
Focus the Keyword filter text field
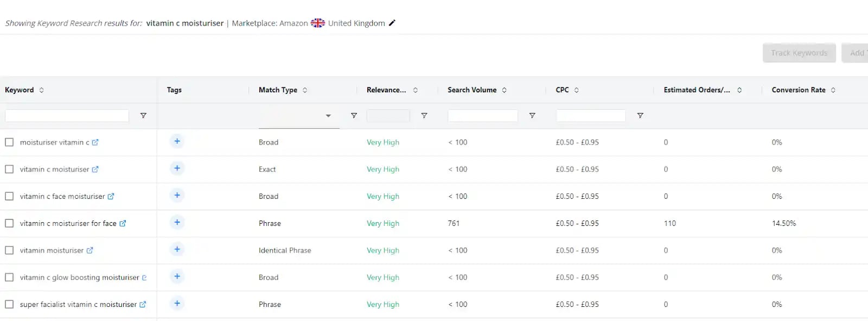click(67, 116)
